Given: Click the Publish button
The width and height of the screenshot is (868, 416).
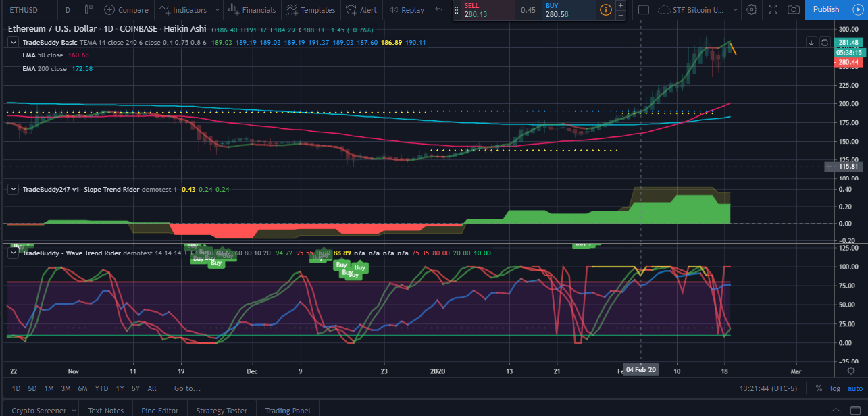Looking at the screenshot, I should coord(825,10).
